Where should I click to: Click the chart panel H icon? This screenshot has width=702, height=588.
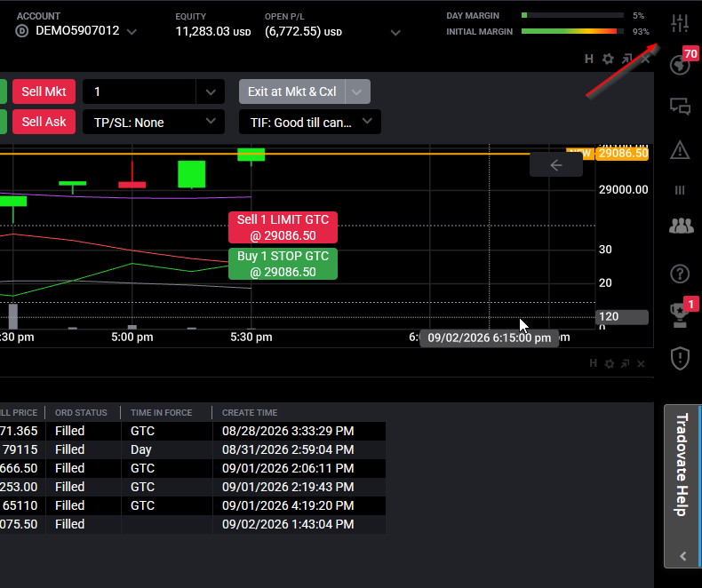[x=589, y=60]
